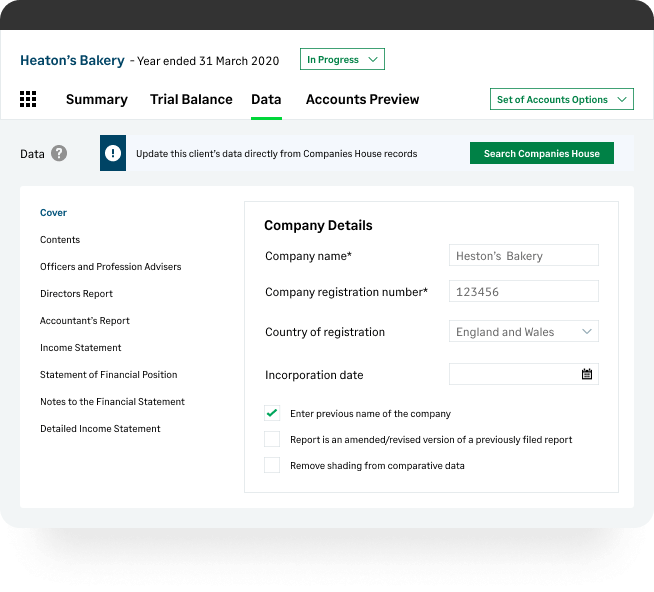Switch to the Summary tab

click(96, 99)
